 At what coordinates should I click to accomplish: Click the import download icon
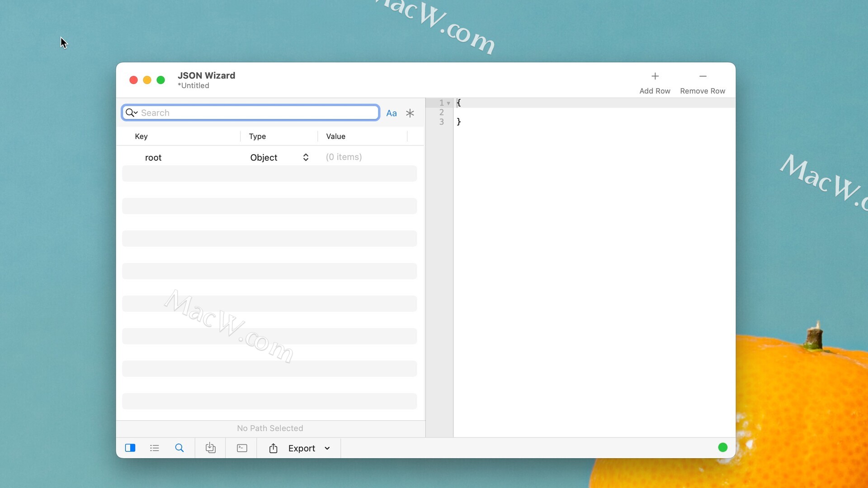[211, 448]
